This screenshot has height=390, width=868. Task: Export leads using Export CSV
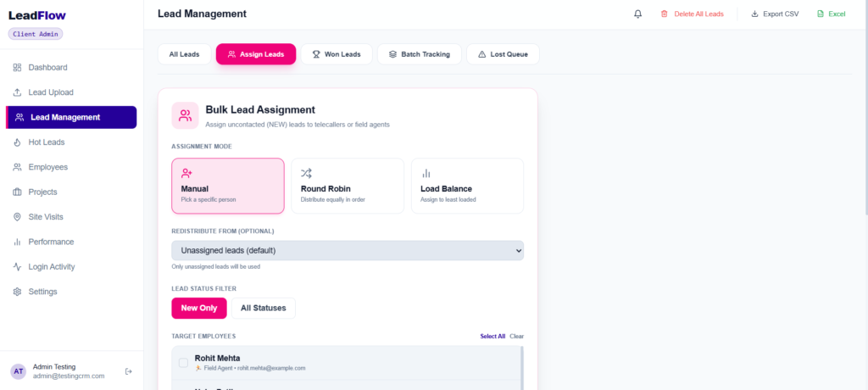(x=775, y=14)
